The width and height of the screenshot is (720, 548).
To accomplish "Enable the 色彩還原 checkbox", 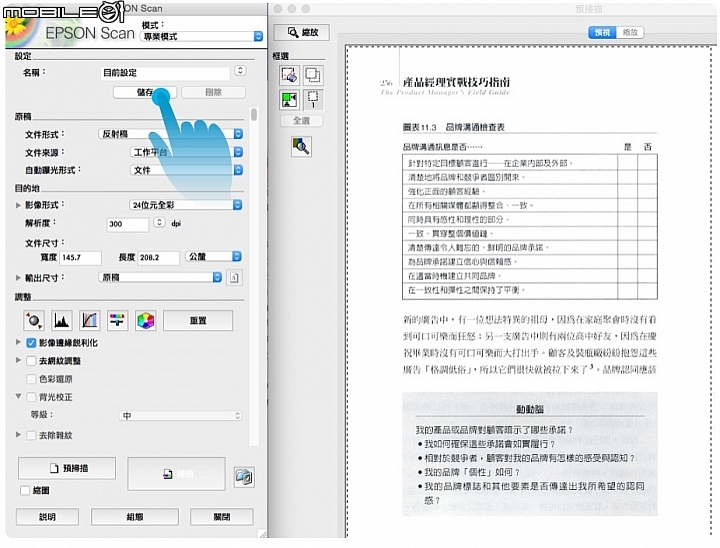I will point(31,379).
